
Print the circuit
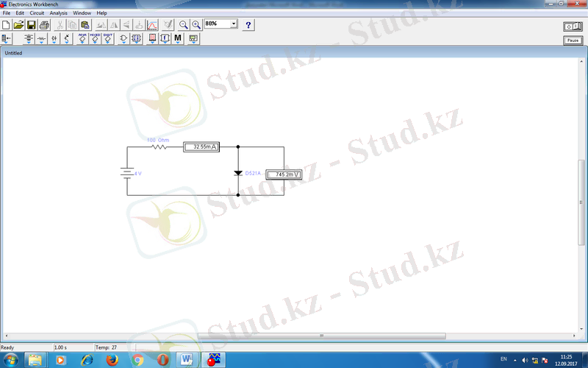click(x=44, y=25)
